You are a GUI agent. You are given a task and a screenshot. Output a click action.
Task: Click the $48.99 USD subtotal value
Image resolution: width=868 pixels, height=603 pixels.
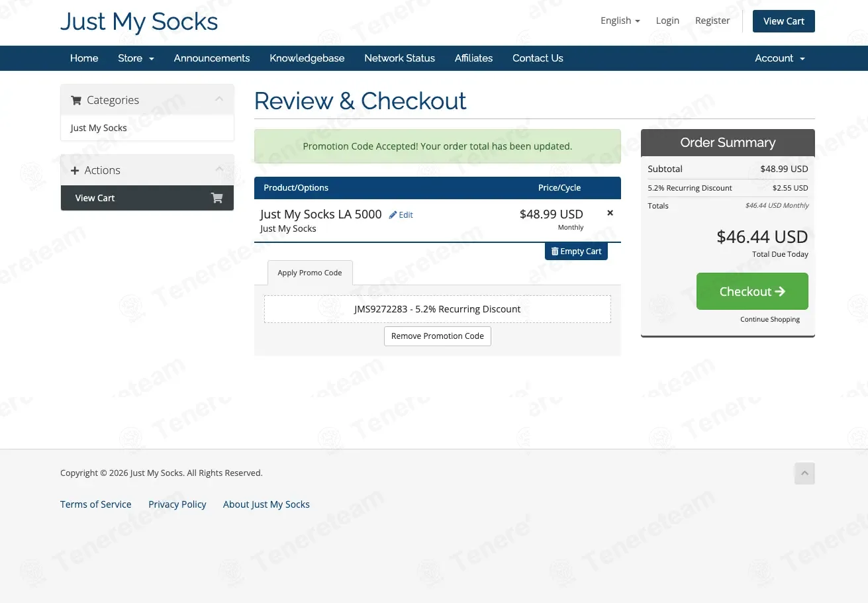point(784,169)
